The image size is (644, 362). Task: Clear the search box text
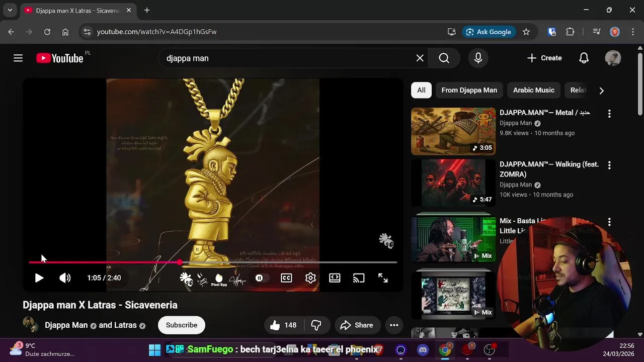(x=420, y=58)
